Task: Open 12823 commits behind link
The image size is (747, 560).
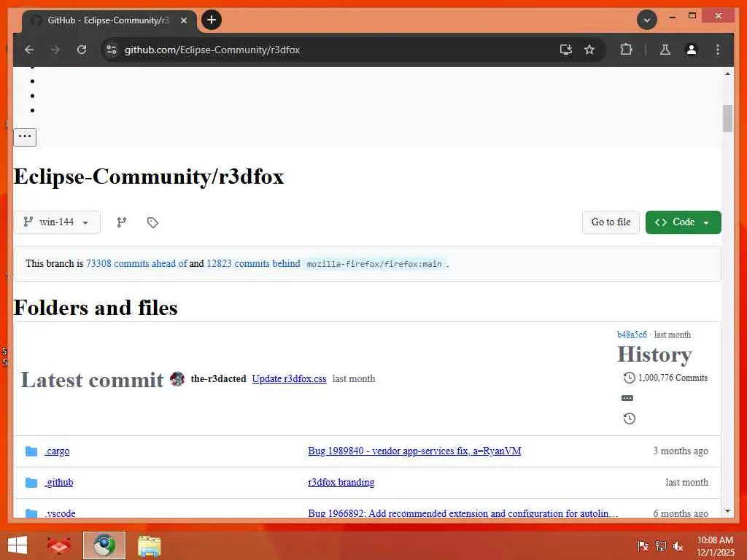Action: 253,263
